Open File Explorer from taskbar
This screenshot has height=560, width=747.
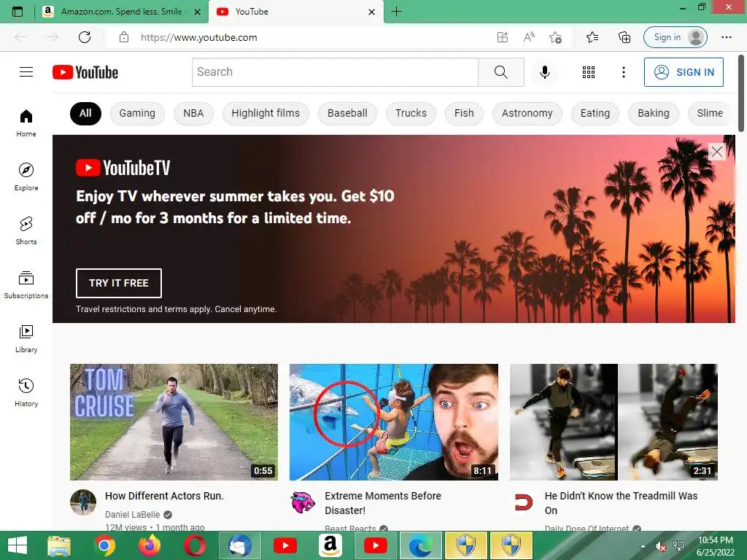coord(59,545)
